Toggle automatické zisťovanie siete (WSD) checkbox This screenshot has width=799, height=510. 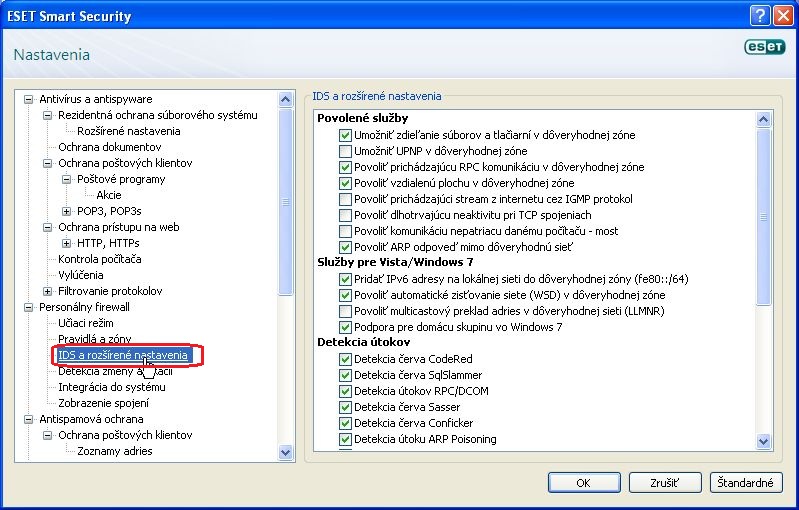point(345,296)
